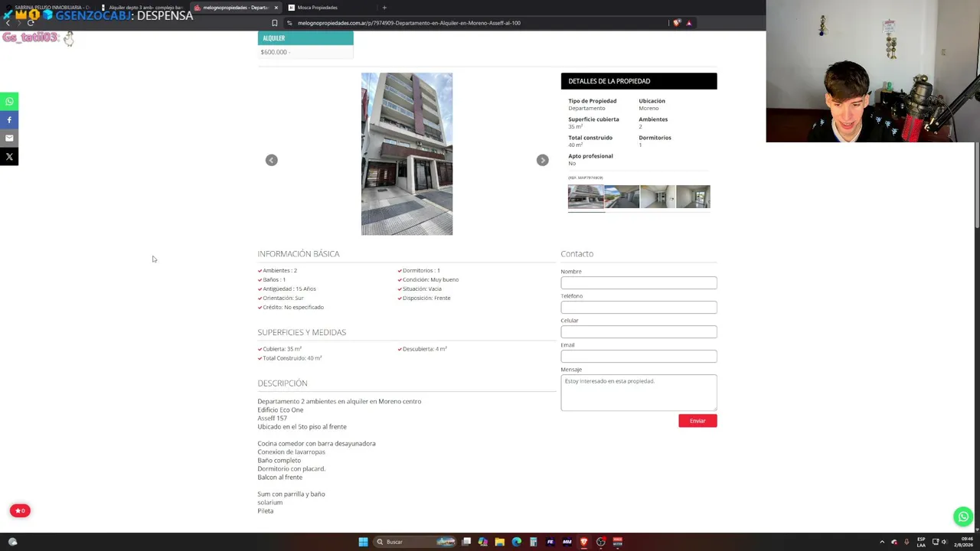The height and width of the screenshot is (551, 980).
Task: Close the melognopropiedades tab
Action: click(x=276, y=8)
